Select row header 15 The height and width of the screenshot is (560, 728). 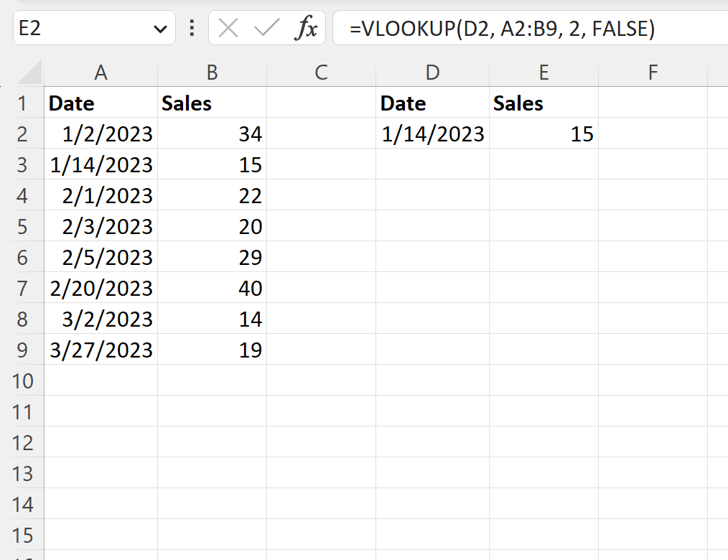[24, 535]
